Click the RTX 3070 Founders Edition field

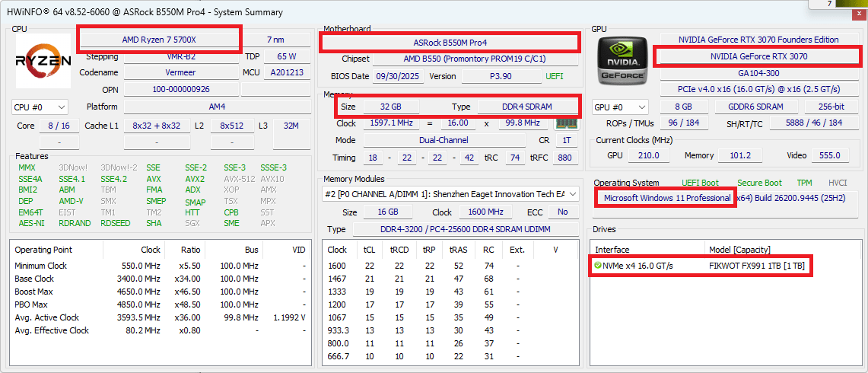[758, 40]
